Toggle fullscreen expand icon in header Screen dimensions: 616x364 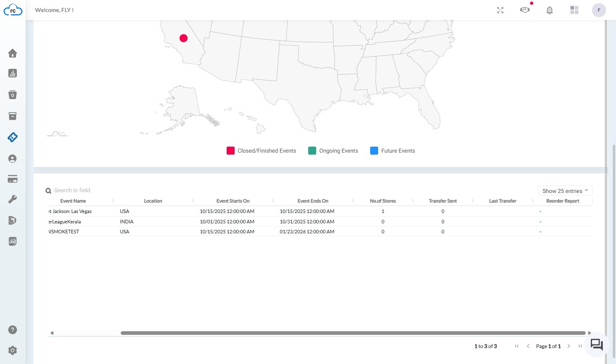[x=500, y=10]
